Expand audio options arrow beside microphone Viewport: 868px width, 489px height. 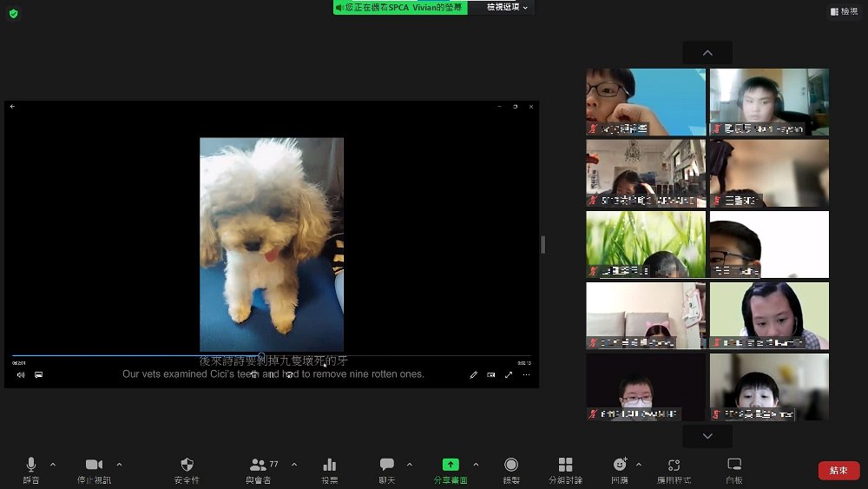pos(53,464)
